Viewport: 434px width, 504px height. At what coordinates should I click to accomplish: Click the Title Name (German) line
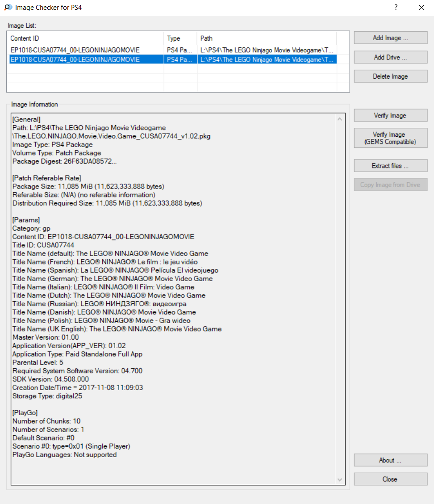[113, 278]
